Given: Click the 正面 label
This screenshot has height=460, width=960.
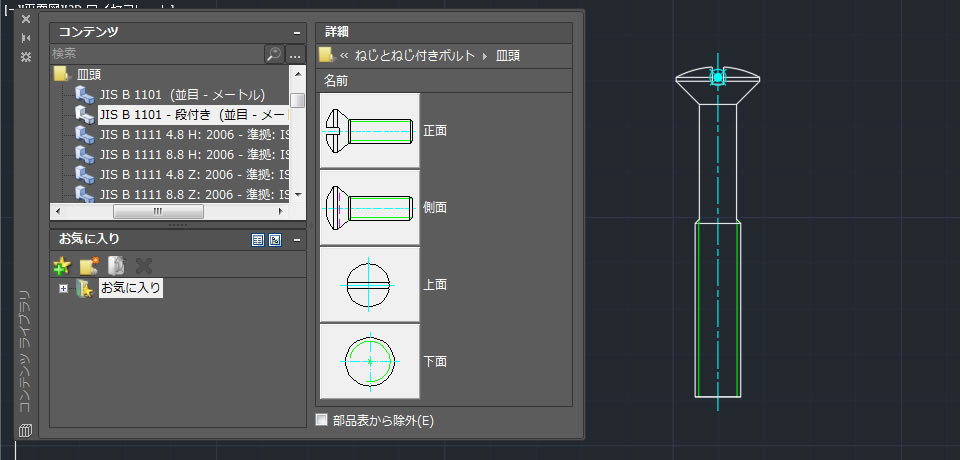Looking at the screenshot, I should (435, 130).
